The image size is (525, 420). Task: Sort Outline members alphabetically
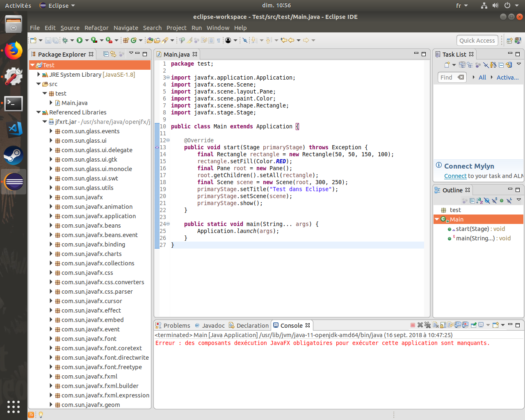[x=479, y=201]
